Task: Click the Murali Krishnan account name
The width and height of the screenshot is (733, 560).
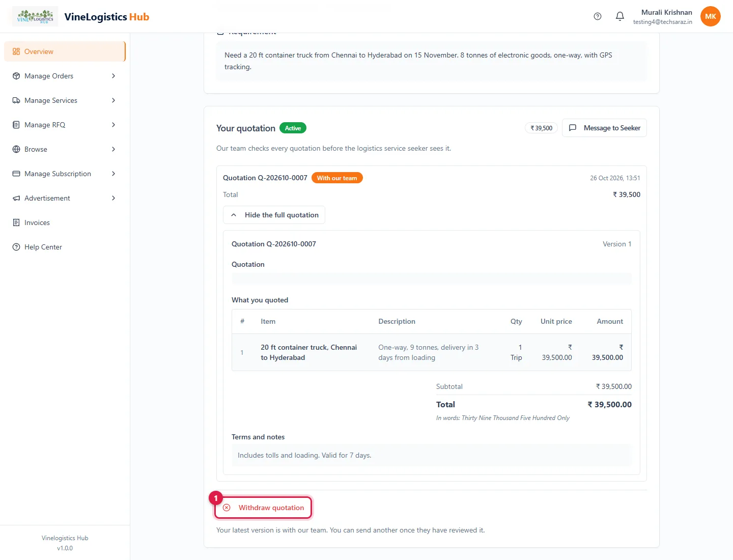Action: pos(667,12)
